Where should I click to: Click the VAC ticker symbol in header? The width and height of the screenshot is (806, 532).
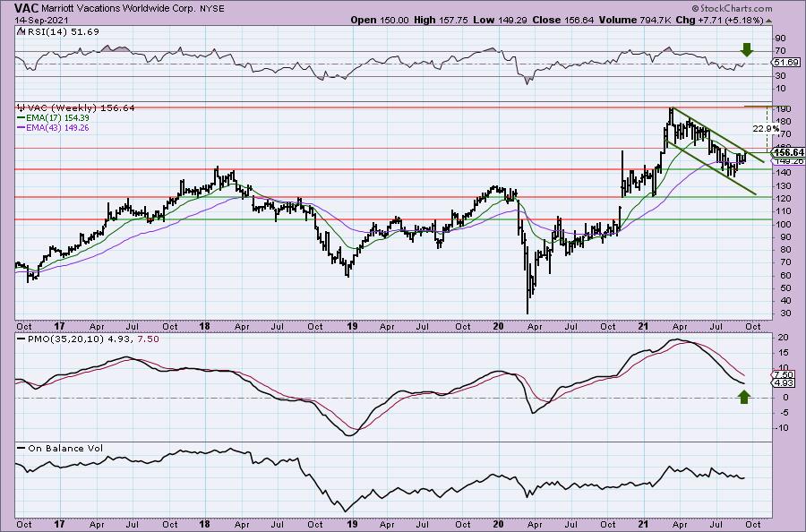(x=26, y=8)
